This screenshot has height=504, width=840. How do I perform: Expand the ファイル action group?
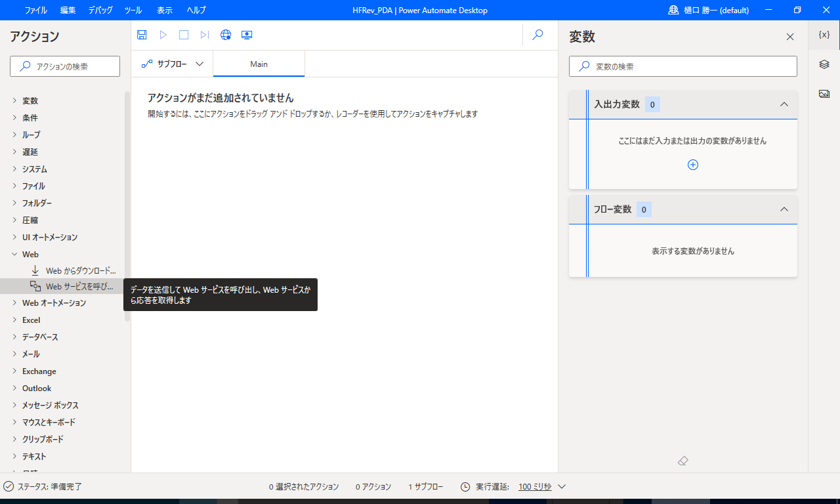pos(15,186)
